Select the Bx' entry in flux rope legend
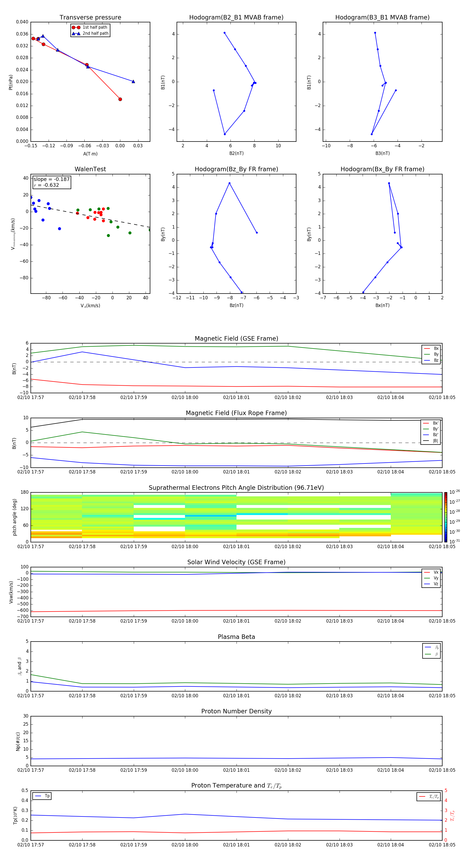Image resolution: width=473 pixels, height=868 pixels. pos(431,423)
